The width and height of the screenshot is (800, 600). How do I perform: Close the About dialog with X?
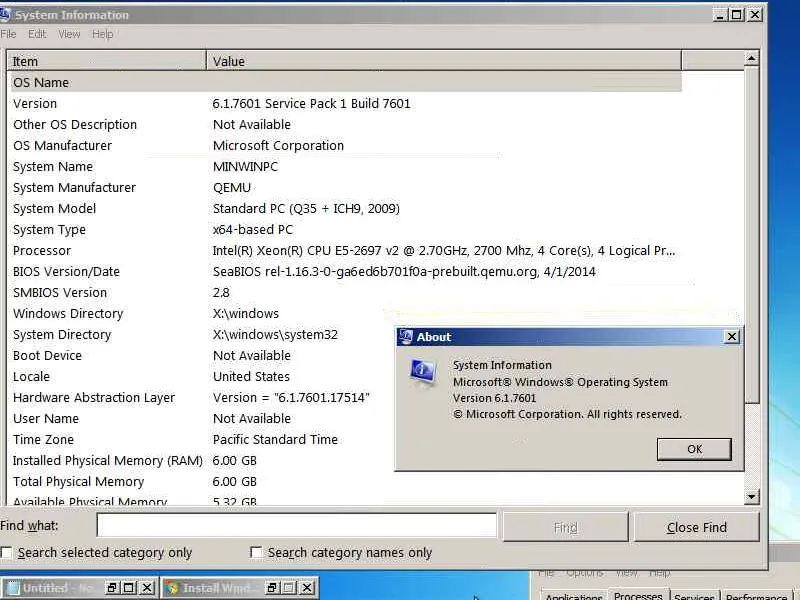[732, 337]
